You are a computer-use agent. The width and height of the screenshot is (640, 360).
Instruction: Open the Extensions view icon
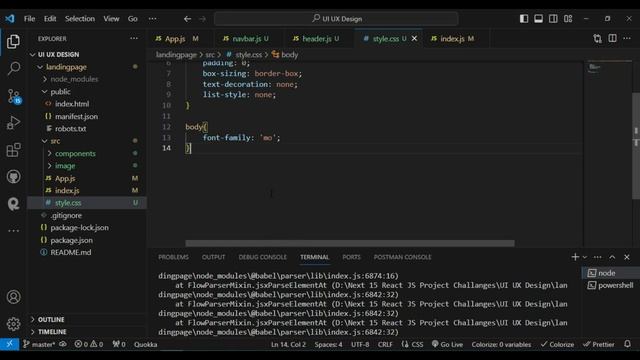(13, 149)
